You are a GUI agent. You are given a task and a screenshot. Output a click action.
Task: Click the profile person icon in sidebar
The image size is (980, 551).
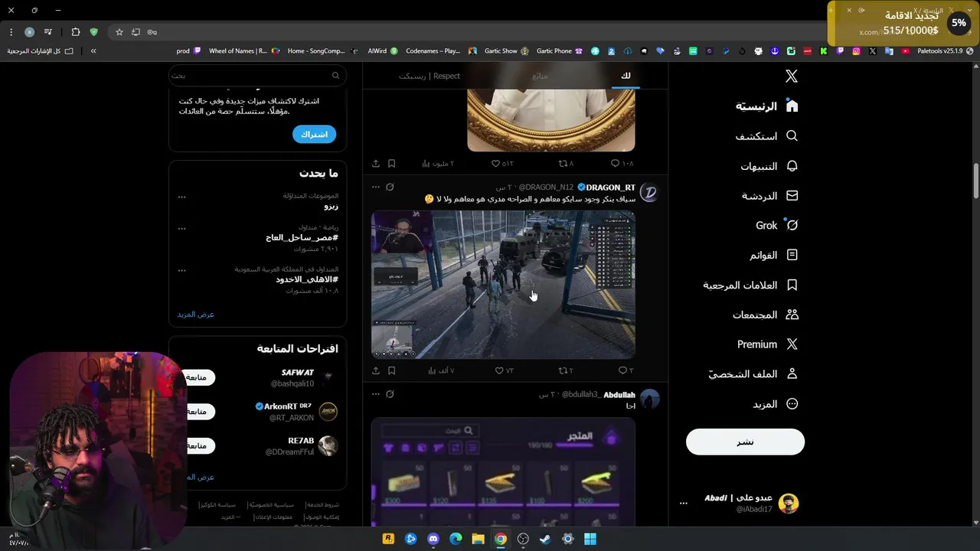point(792,374)
